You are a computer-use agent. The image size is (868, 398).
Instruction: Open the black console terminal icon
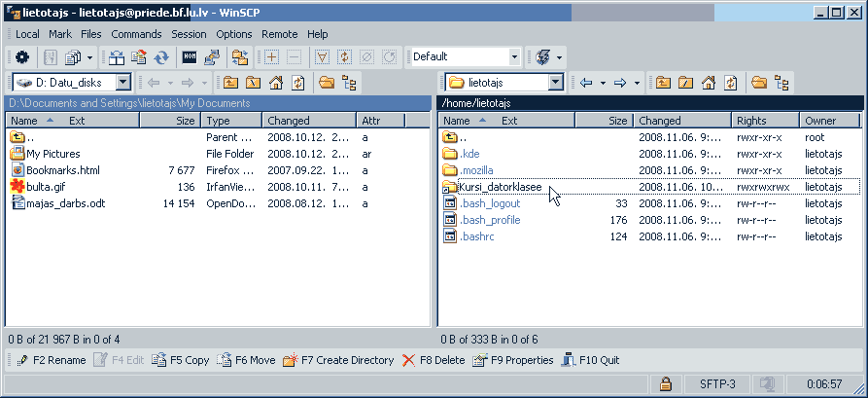point(190,57)
